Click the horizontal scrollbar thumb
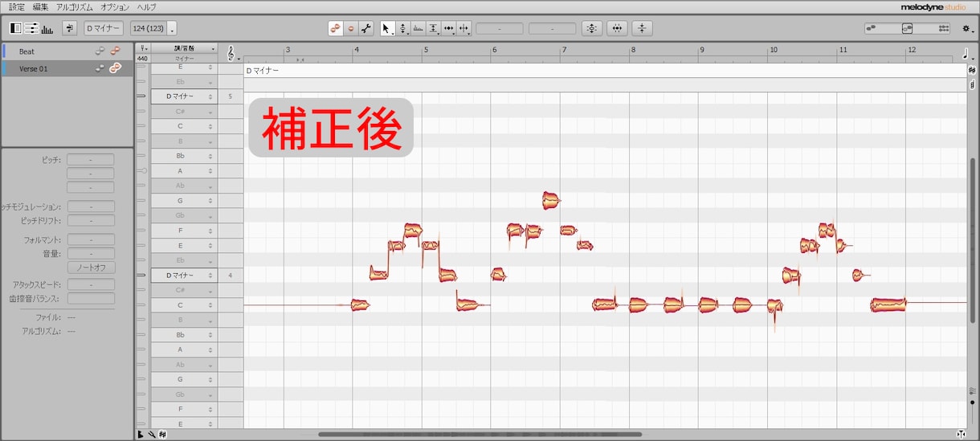This screenshot has width=980, height=441. [480, 435]
